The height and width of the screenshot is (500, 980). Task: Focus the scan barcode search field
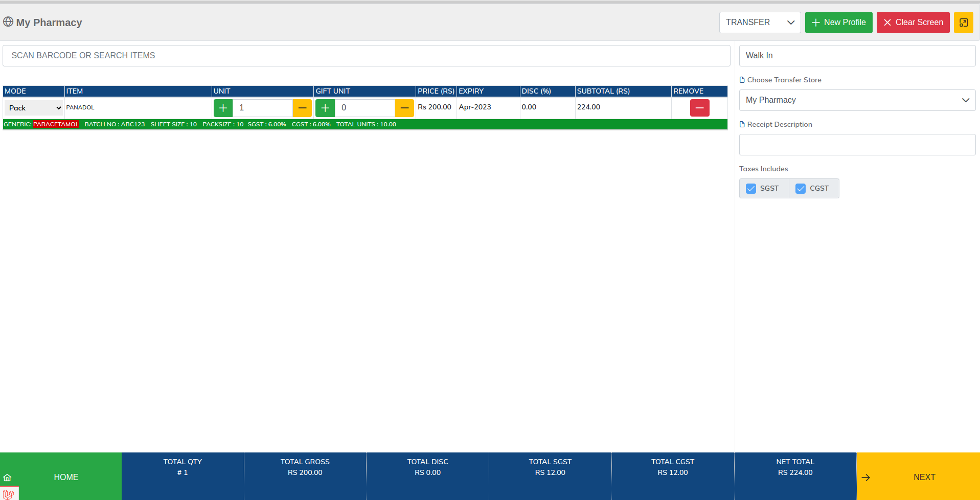click(x=366, y=56)
